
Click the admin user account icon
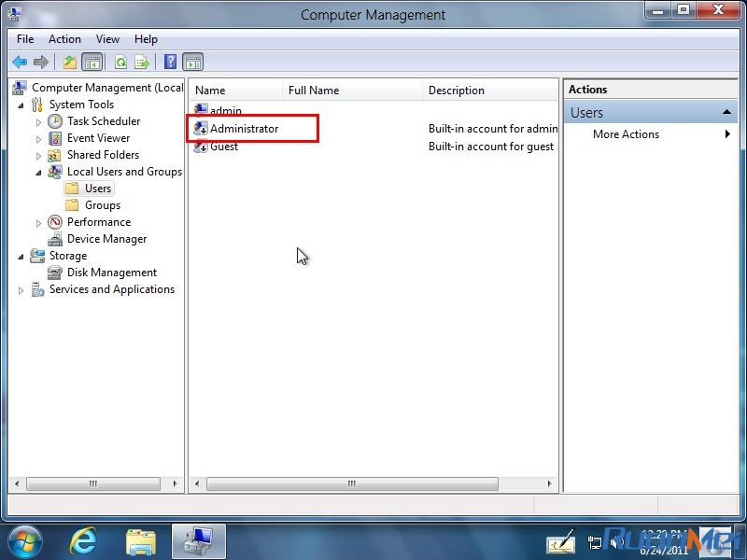point(201,109)
